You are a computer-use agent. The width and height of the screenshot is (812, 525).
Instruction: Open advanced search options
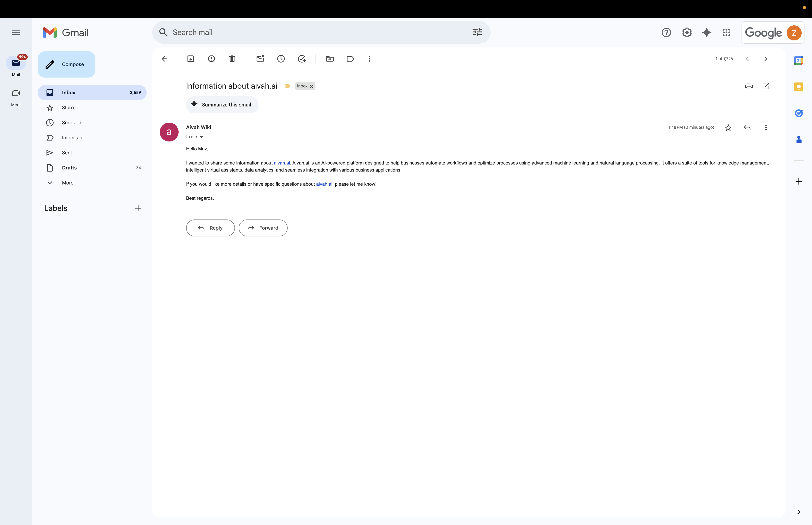click(477, 32)
